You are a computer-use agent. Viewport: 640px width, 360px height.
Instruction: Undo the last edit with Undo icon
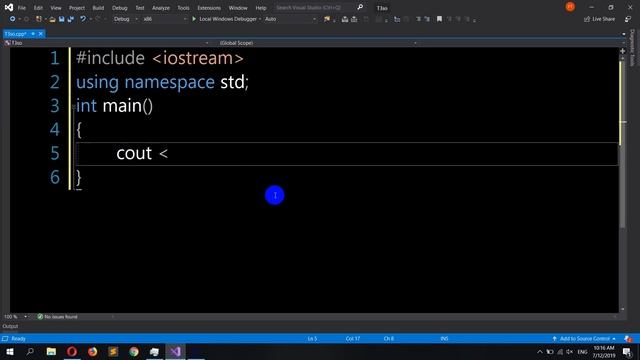click(x=83, y=19)
